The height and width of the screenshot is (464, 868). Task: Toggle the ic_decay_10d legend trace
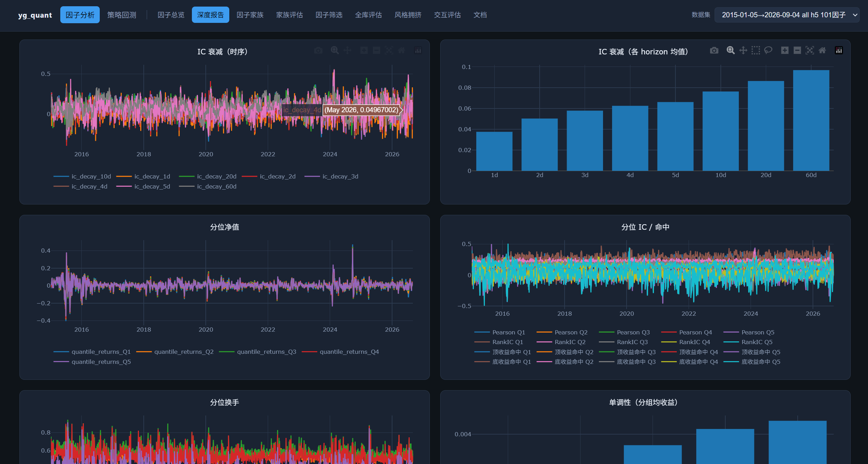82,176
